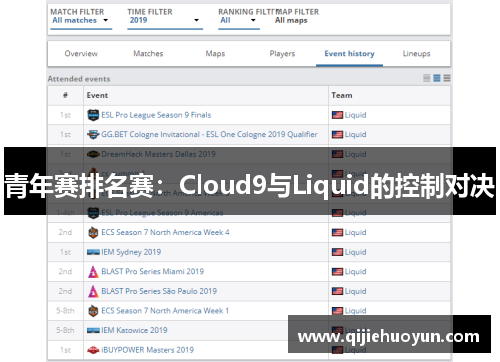
Task: Click the ECS Season 7 Week 1 logo
Action: (x=93, y=311)
